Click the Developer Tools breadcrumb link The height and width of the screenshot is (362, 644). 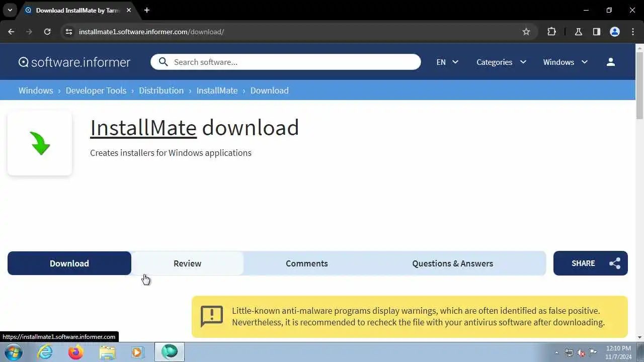(96, 90)
